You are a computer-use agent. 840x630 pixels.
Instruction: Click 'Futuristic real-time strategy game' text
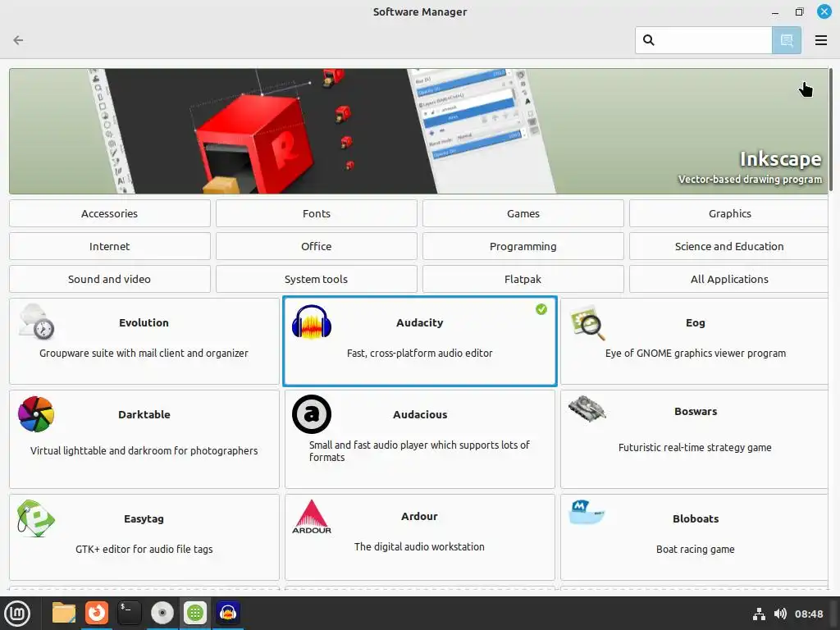(695, 447)
